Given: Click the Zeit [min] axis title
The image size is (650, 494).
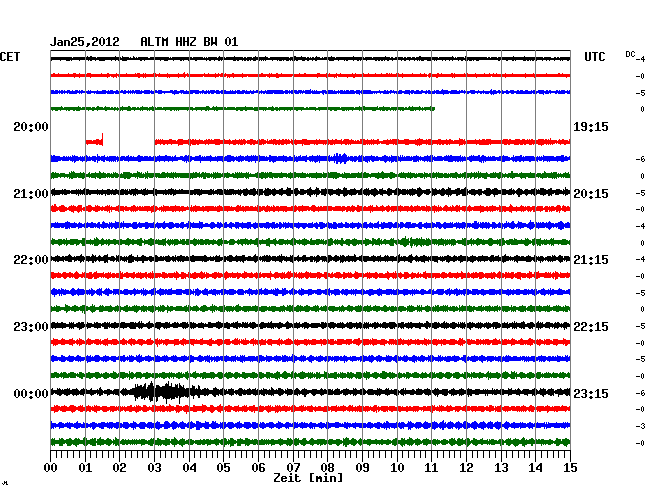Looking at the screenshot, I should coord(308,478).
